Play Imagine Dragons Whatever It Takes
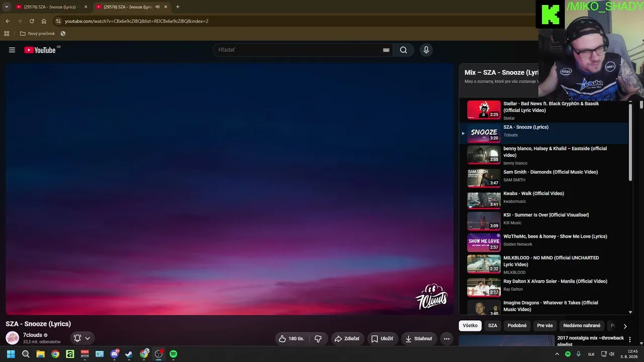Image resolution: width=644 pixels, height=362 pixels. pos(544,306)
